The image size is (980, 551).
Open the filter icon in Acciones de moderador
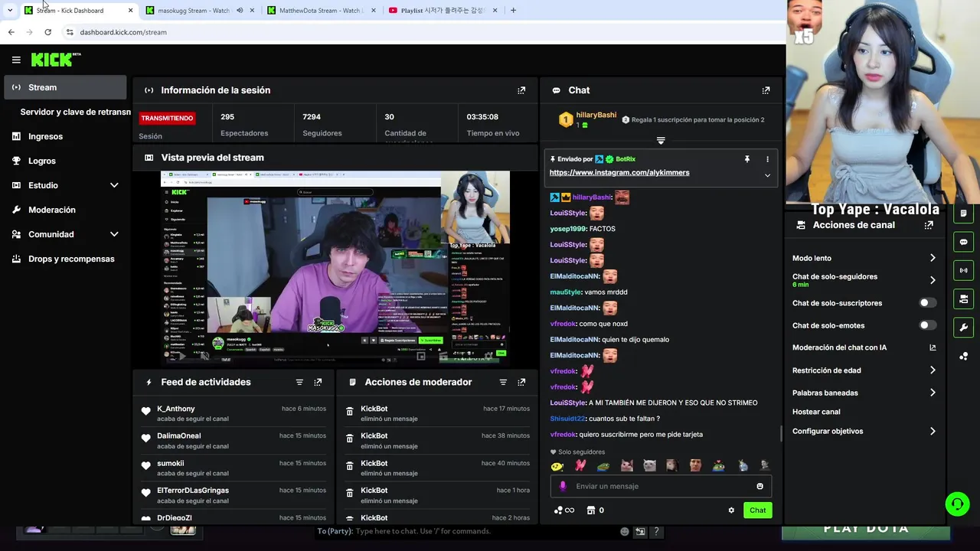pos(503,382)
